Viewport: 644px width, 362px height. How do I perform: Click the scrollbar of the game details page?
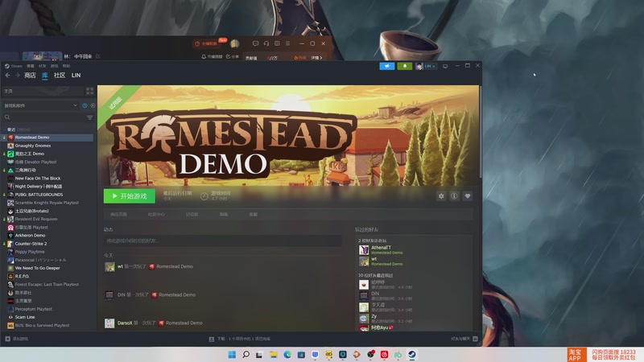[x=480, y=131]
